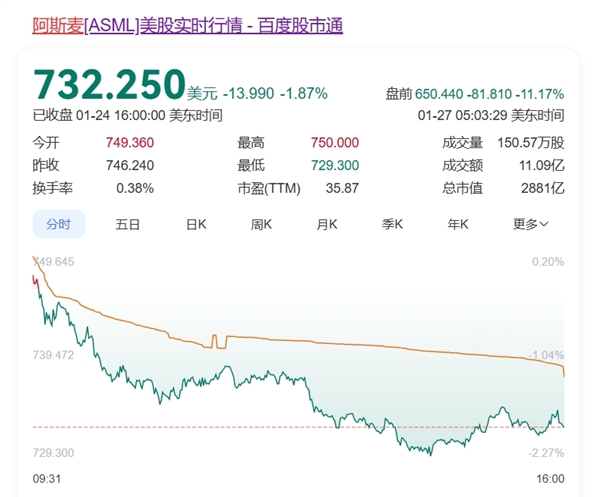
Task: Click the 今开 value 749.360
Action: pos(130,143)
